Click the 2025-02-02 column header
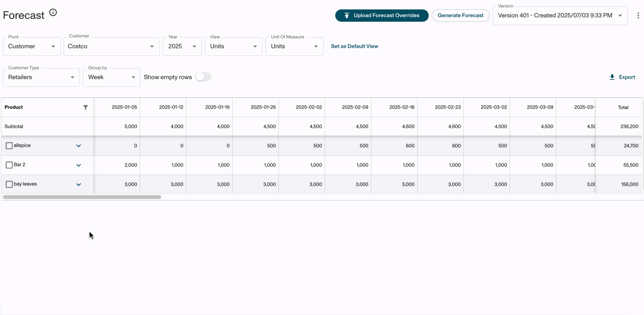The width and height of the screenshot is (644, 315). tap(302, 108)
